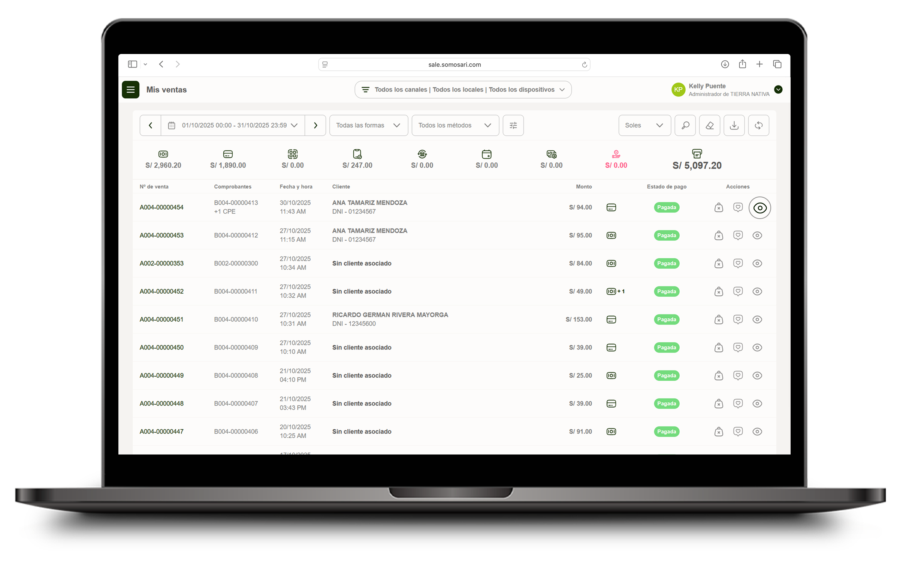View details of sale A004-00000454 eye icon

pos(760,208)
